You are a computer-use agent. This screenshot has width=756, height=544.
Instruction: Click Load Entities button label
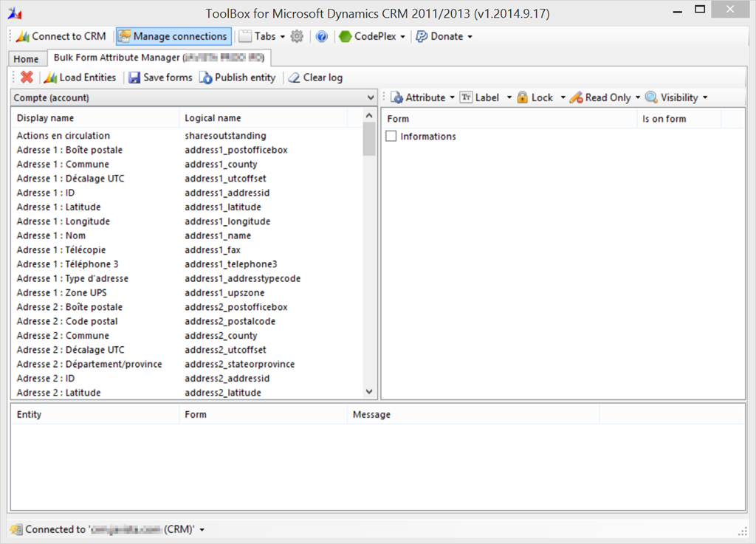point(88,78)
